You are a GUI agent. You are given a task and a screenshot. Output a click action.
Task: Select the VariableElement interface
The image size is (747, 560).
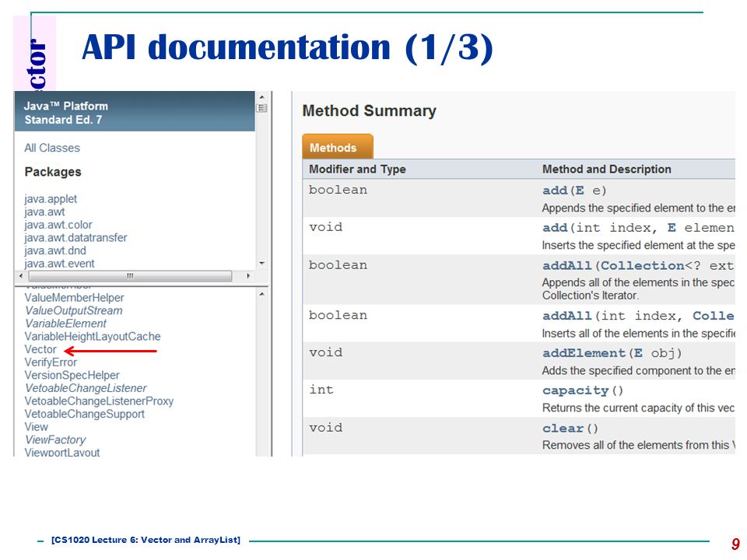pos(65,324)
